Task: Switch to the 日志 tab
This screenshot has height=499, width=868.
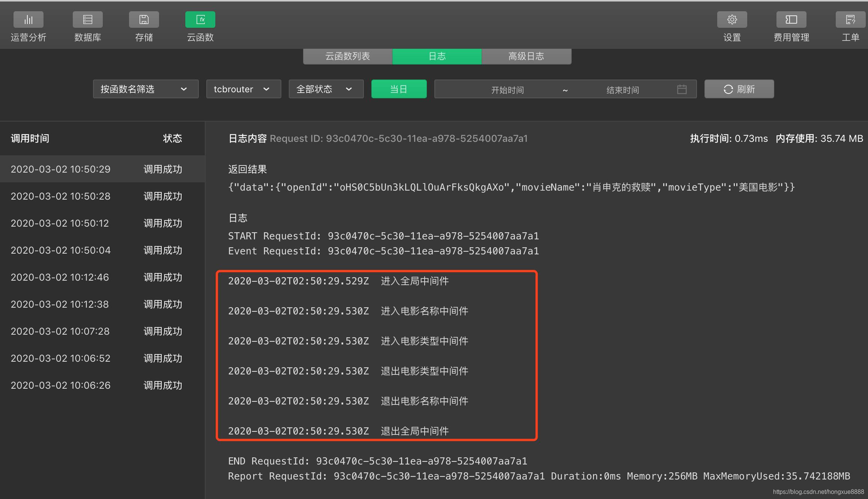Action: click(437, 56)
